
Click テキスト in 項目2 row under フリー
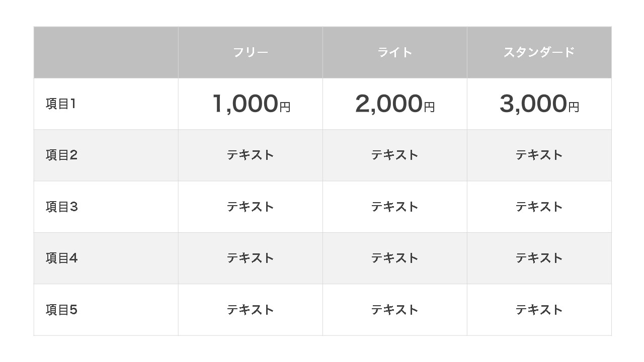(x=251, y=155)
